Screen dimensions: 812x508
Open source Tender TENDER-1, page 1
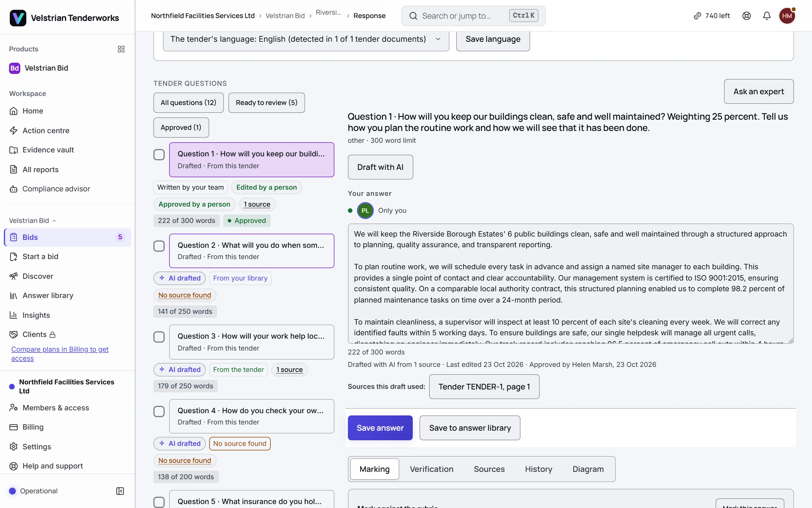pos(484,387)
